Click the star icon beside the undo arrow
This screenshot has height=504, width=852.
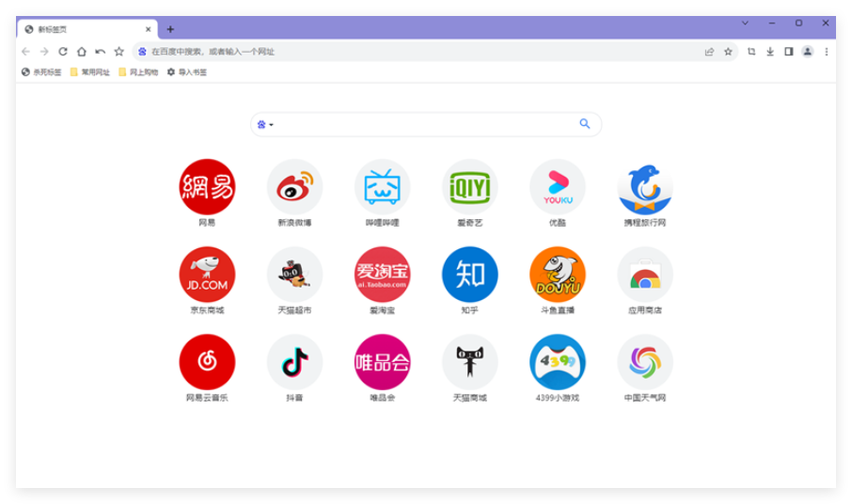coord(119,52)
